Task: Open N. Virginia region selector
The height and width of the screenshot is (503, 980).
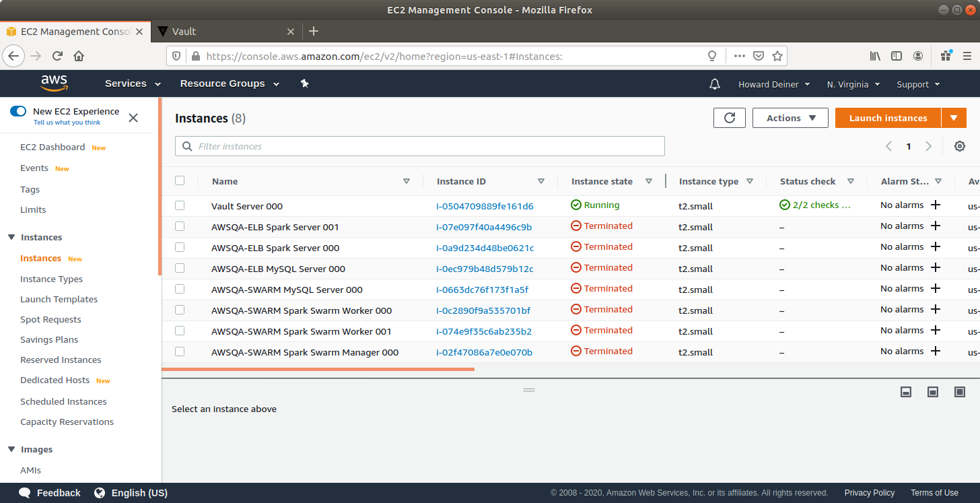Action: pyautogui.click(x=853, y=84)
